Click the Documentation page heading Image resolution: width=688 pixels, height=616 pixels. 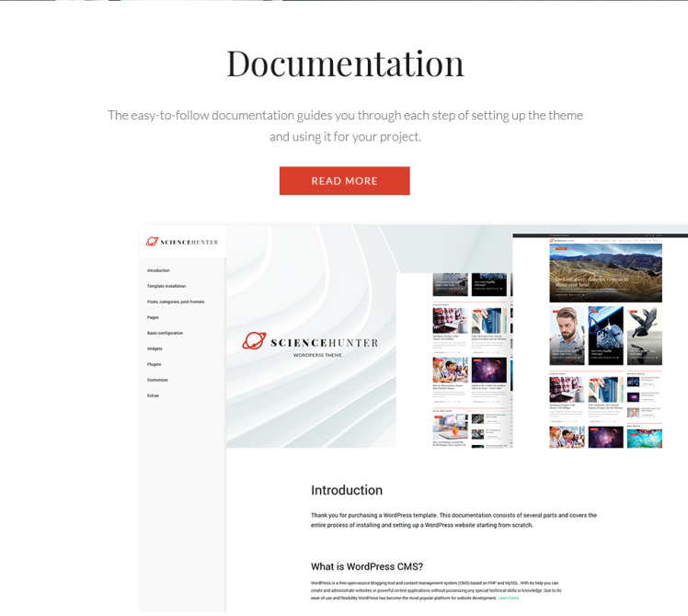pos(344,63)
